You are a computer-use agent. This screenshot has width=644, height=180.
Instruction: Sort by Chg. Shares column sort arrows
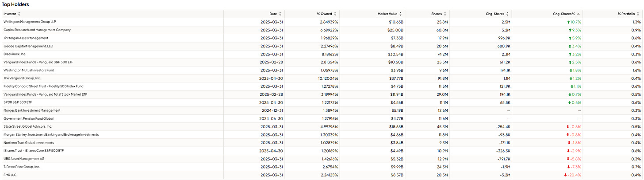(508, 14)
